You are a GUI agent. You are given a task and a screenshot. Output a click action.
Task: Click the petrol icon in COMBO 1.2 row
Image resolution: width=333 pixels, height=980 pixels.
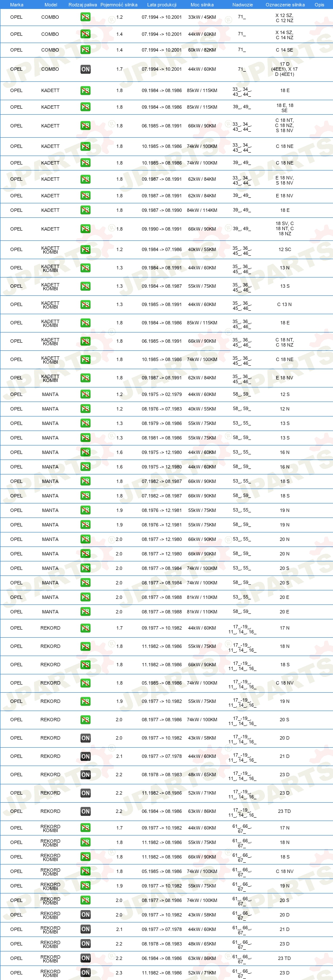pyautogui.click(x=86, y=17)
